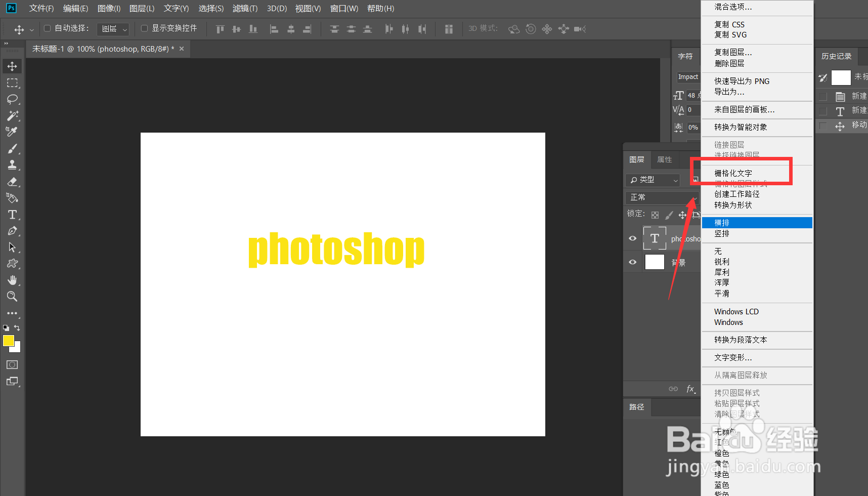
Task: Select the Hand tool
Action: click(x=12, y=280)
